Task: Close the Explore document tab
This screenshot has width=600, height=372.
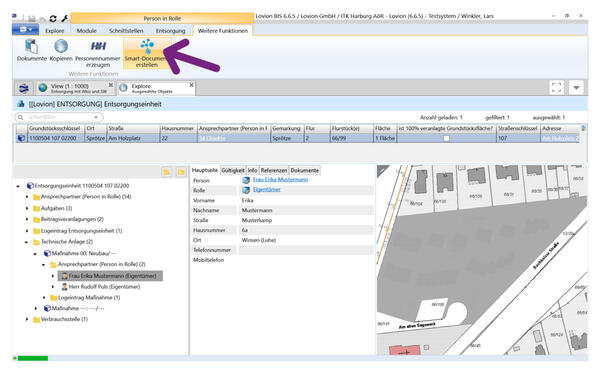Action: (x=191, y=85)
